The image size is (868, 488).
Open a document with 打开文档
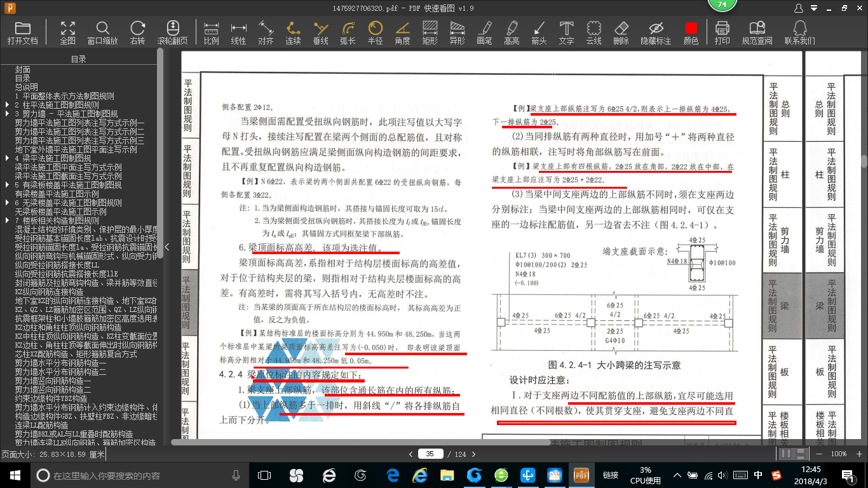pyautogui.click(x=23, y=32)
